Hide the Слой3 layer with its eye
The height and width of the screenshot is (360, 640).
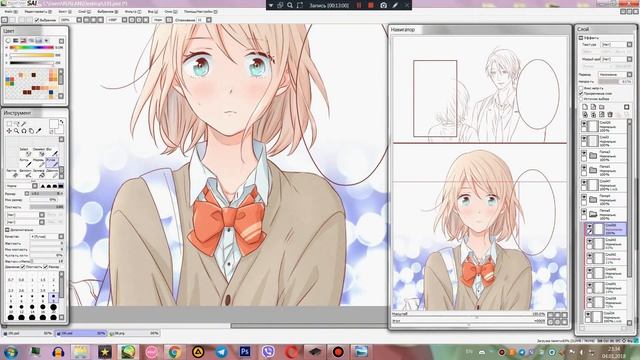pos(584,139)
